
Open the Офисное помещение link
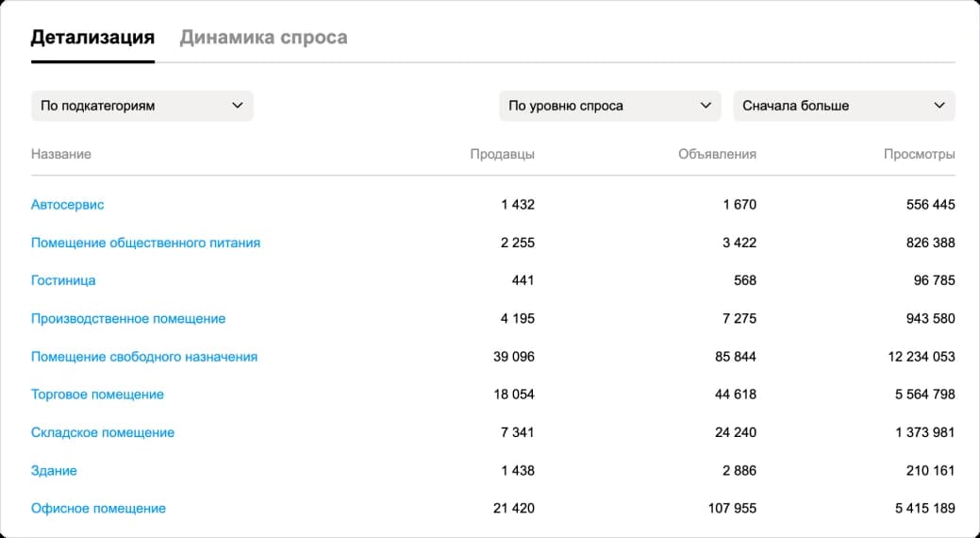(98, 508)
